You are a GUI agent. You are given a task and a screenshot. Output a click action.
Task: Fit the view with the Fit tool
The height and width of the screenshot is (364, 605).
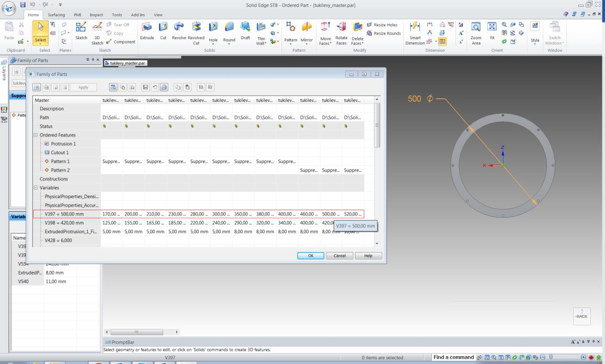point(492,31)
